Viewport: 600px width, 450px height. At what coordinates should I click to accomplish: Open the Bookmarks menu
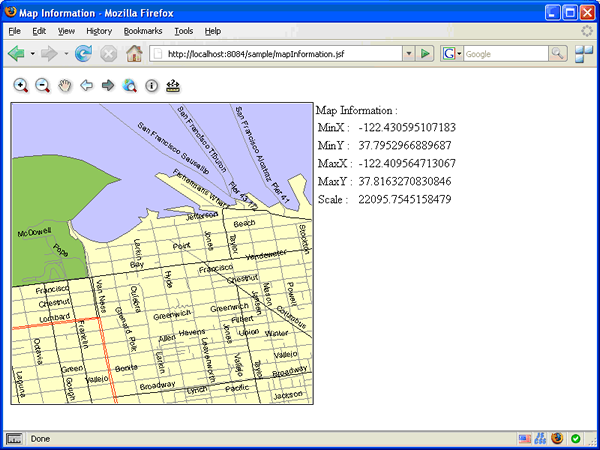pyautogui.click(x=143, y=31)
